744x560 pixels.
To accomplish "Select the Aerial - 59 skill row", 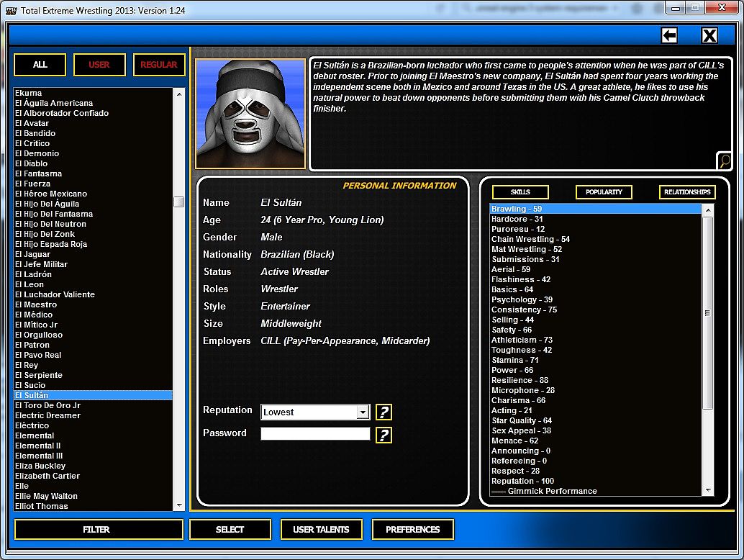I will tap(596, 269).
